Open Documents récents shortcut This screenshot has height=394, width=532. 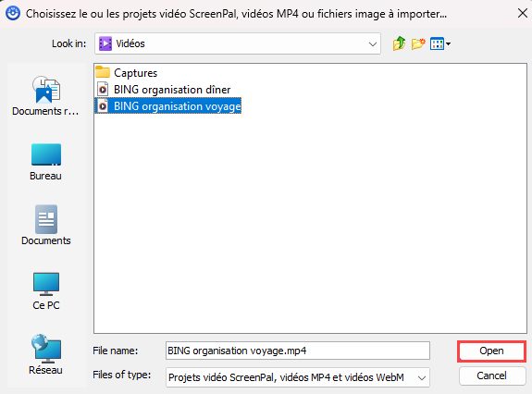[x=46, y=96]
